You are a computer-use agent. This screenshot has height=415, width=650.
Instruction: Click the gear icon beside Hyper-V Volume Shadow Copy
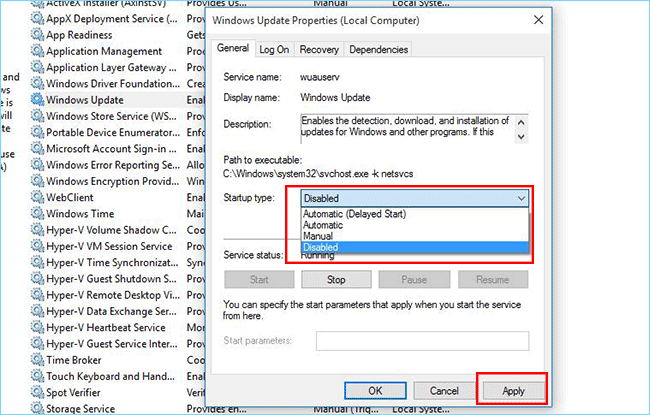tap(37, 229)
